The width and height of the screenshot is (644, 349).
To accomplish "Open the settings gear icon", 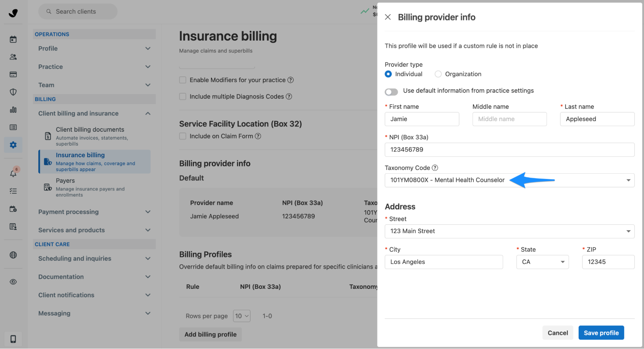I will [13, 145].
